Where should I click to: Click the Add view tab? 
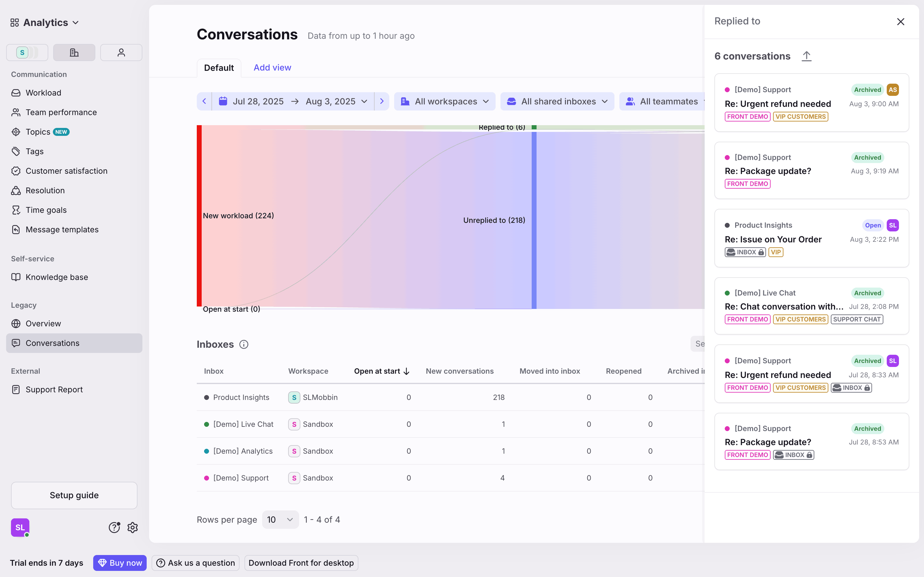(x=272, y=67)
